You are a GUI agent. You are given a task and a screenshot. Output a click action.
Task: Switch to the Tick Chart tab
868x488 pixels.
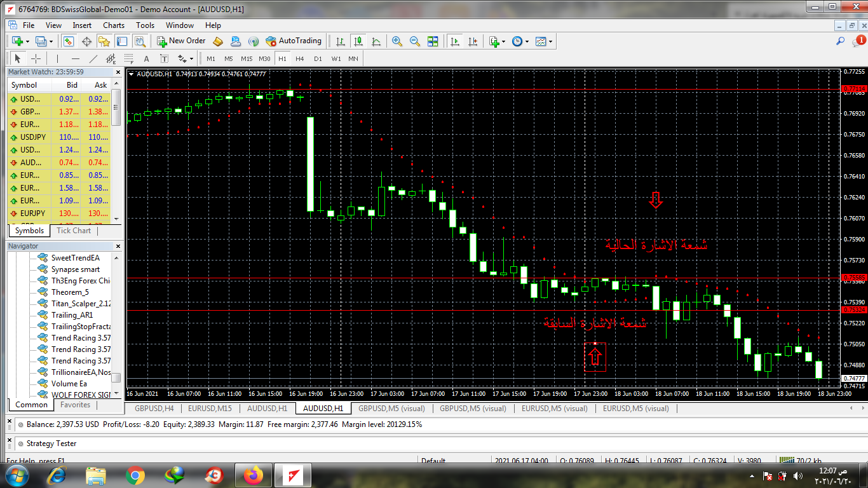click(74, 231)
